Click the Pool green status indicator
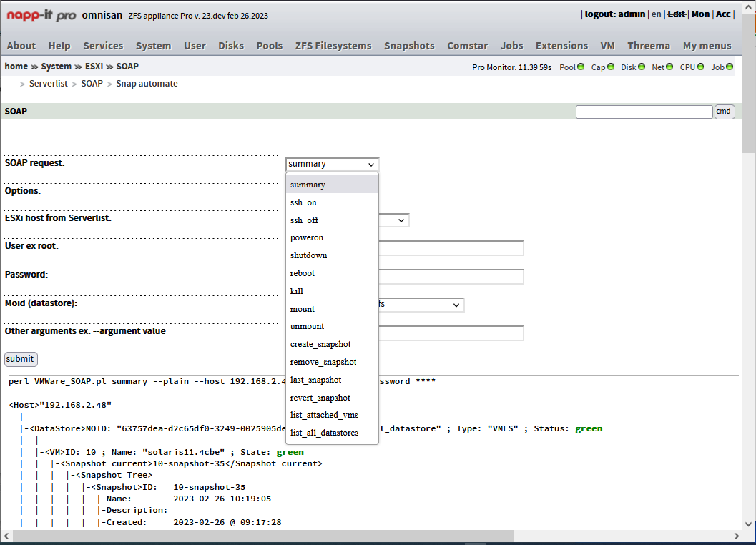This screenshot has height=545, width=756. (x=581, y=67)
